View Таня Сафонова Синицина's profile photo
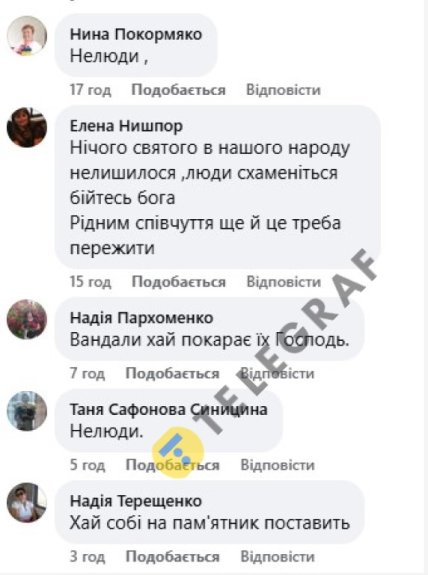428x575 pixels. click(x=27, y=411)
